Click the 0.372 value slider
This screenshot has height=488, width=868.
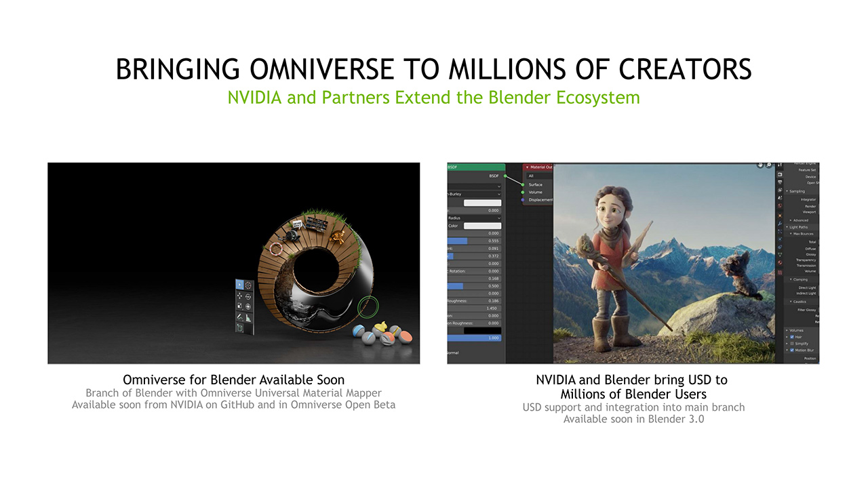(474, 256)
